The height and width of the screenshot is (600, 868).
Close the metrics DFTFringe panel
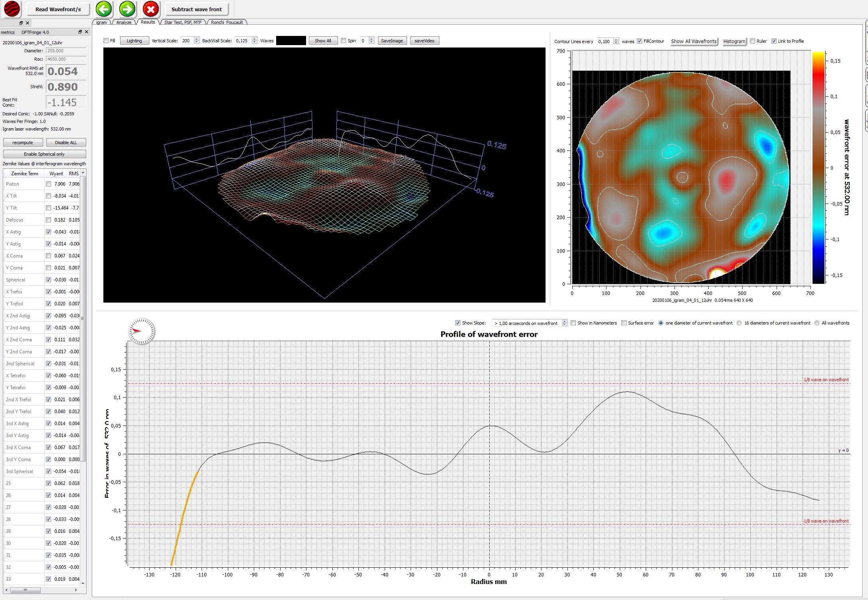[x=87, y=32]
